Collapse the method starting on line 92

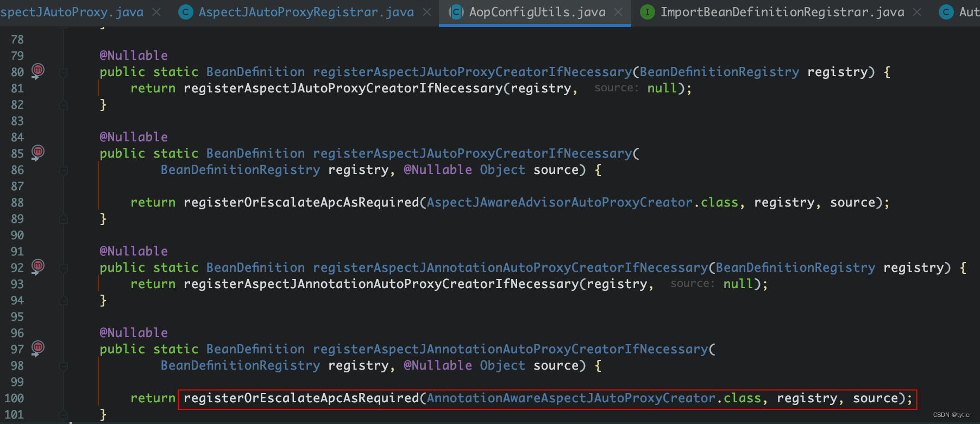[64, 268]
